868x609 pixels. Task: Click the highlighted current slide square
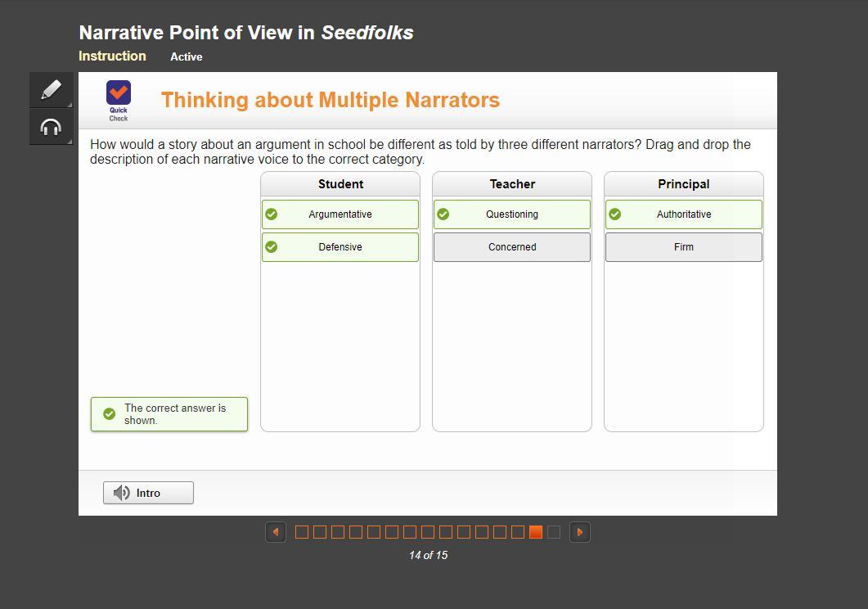coord(535,532)
